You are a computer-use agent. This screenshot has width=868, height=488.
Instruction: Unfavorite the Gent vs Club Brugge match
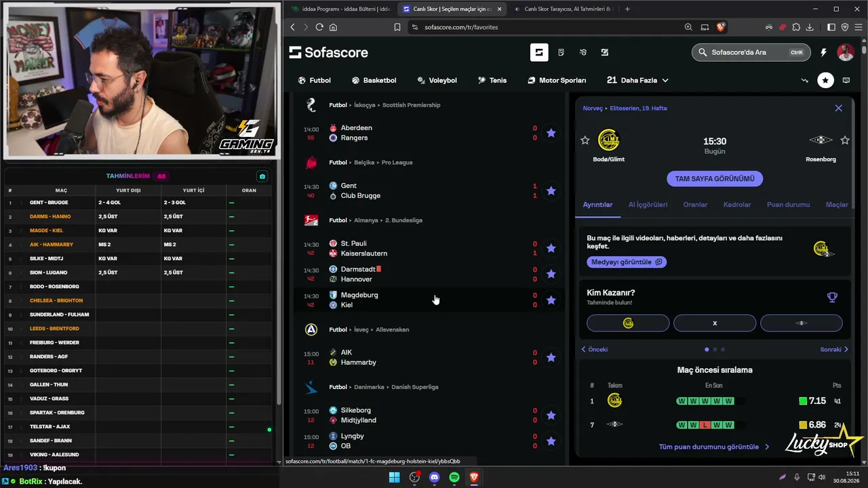[x=551, y=190]
